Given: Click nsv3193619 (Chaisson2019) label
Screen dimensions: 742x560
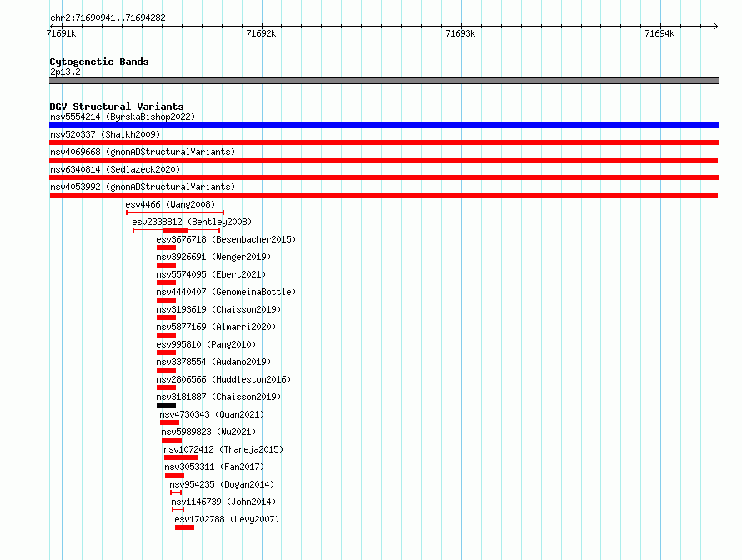Looking at the screenshot, I should click(x=218, y=309).
